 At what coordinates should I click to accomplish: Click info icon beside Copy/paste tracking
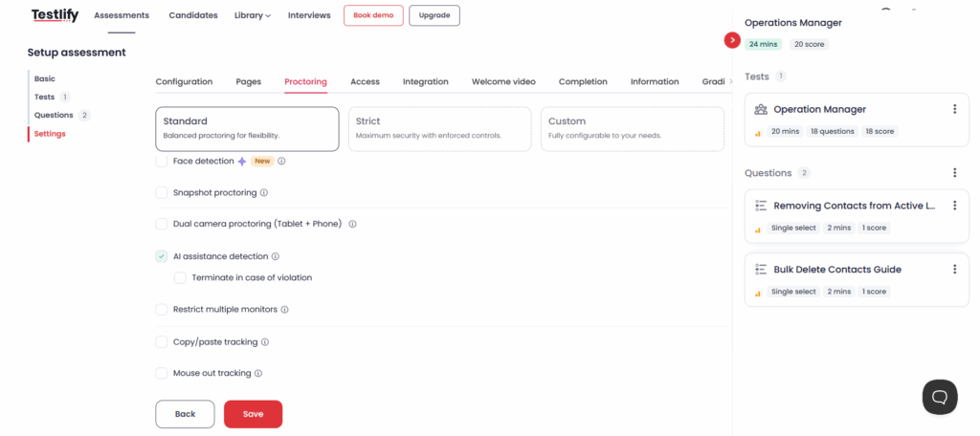pos(265,342)
